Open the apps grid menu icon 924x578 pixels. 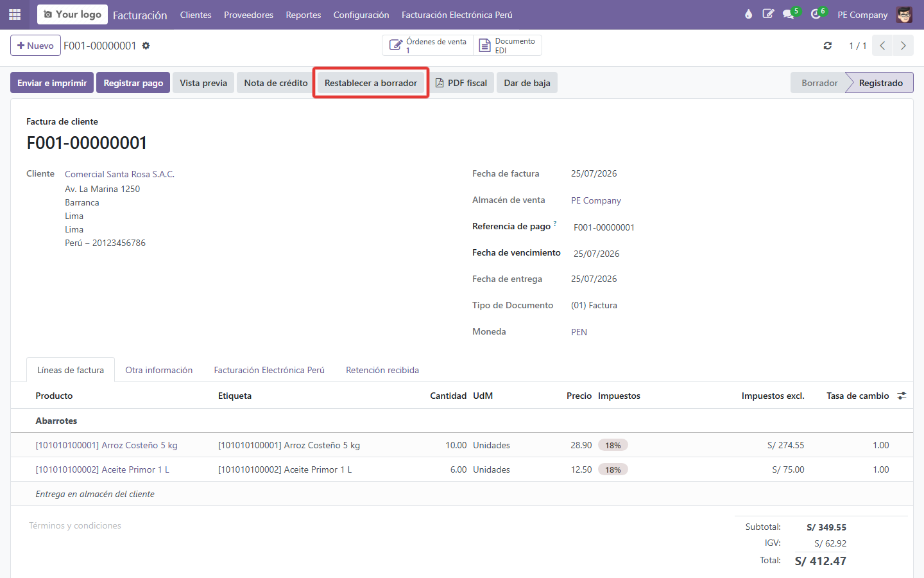[x=15, y=14]
